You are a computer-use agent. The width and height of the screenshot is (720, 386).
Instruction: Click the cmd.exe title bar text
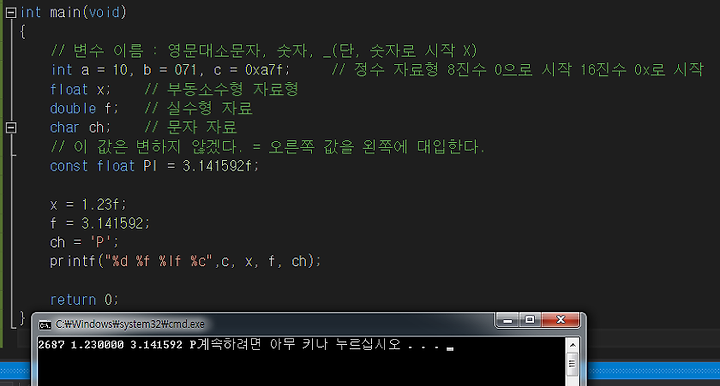click(130, 324)
